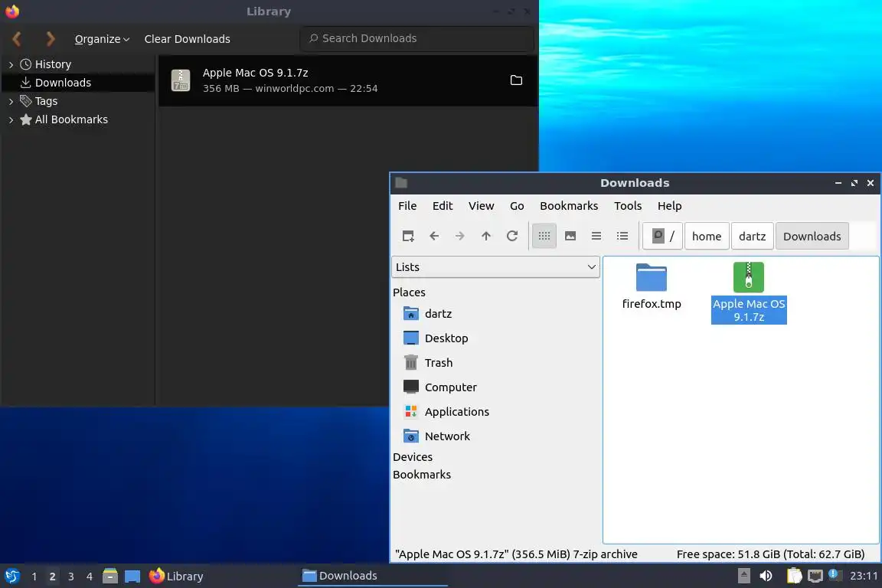Switch to compact view mode

pyautogui.click(x=596, y=236)
